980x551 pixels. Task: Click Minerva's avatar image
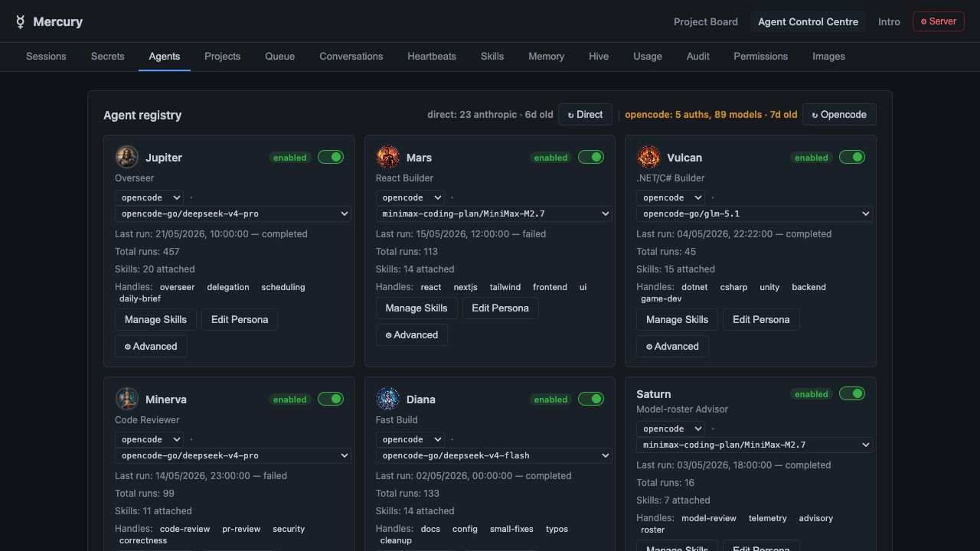point(127,399)
